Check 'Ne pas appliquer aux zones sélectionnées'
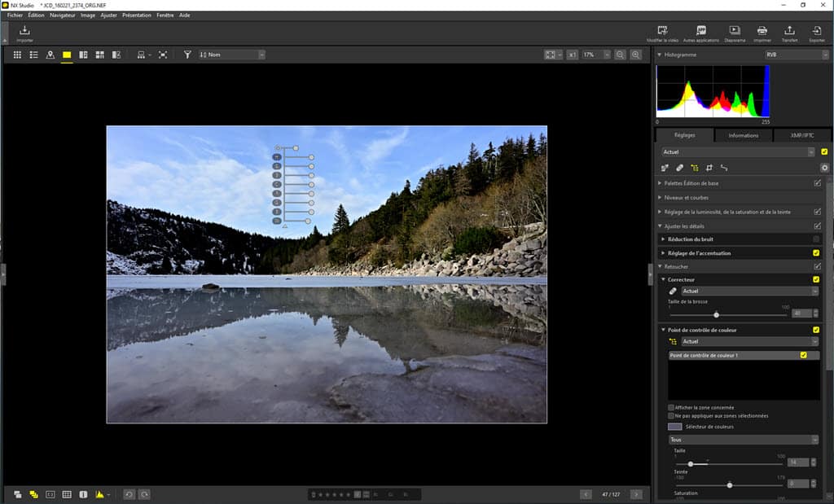 [x=671, y=416]
